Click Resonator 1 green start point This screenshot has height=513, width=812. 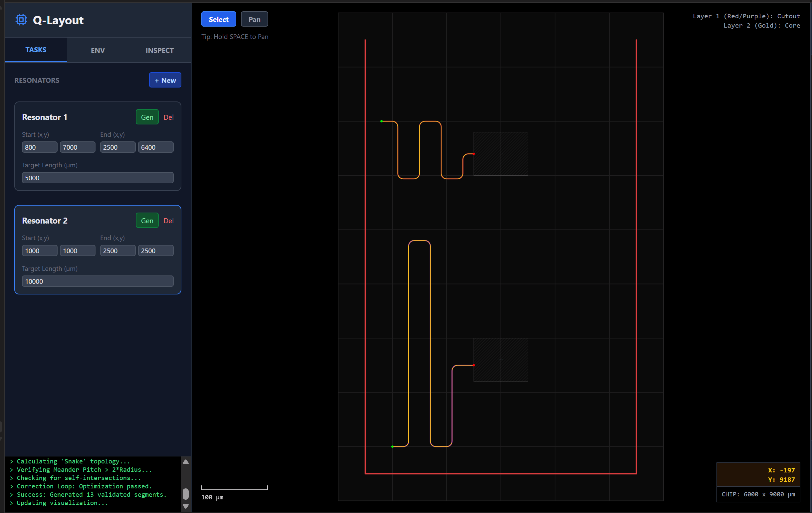click(x=381, y=121)
